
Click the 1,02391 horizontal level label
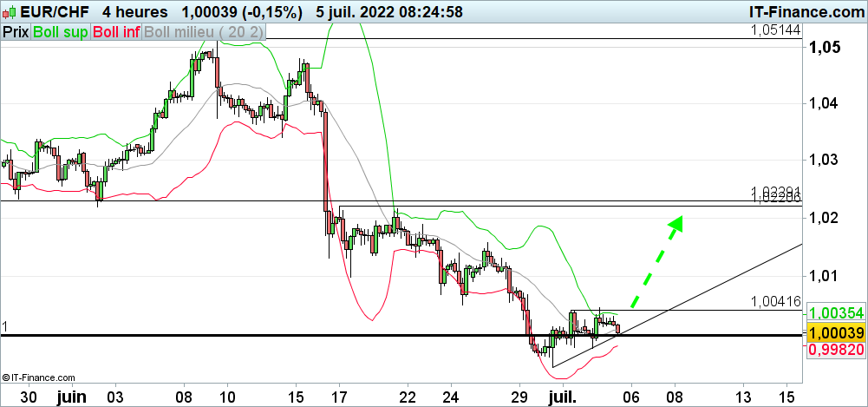pyautogui.click(x=775, y=192)
